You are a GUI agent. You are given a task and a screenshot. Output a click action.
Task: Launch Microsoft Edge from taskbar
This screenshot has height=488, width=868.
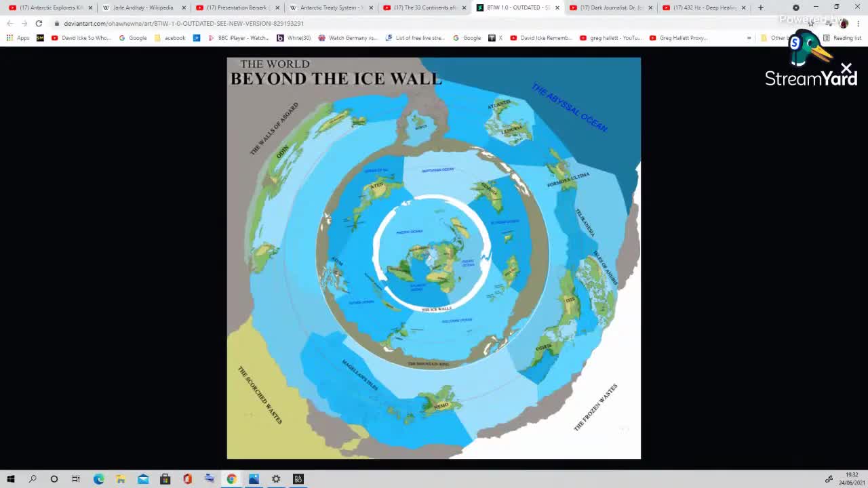pyautogui.click(x=98, y=479)
